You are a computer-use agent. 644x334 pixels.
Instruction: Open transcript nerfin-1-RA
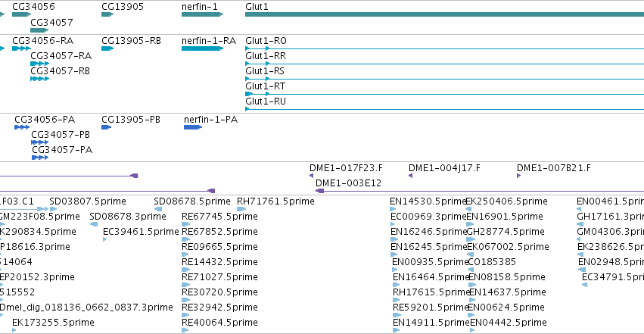click(x=209, y=41)
